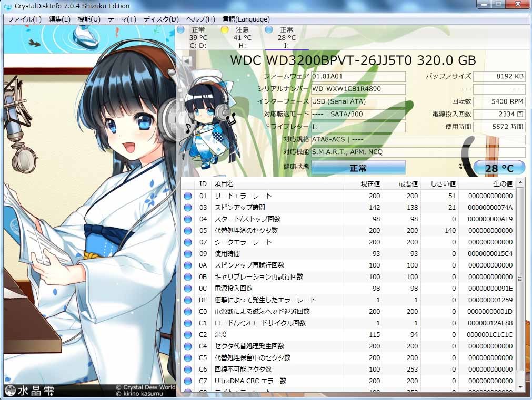Go to previous disk with left arrow
Image resolution: width=532 pixels, height=400 pixels.
coord(186,61)
